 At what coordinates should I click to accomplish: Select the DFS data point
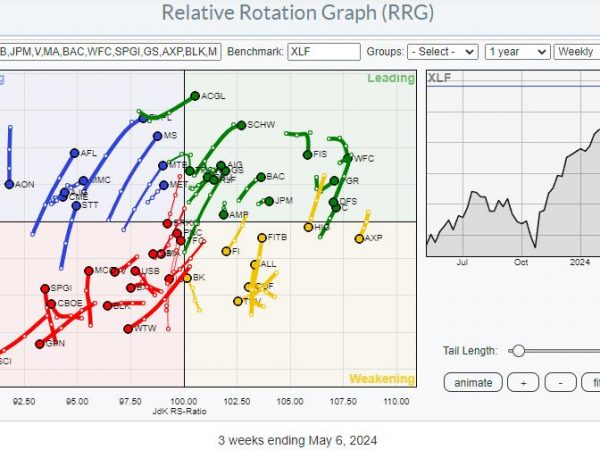(334, 202)
